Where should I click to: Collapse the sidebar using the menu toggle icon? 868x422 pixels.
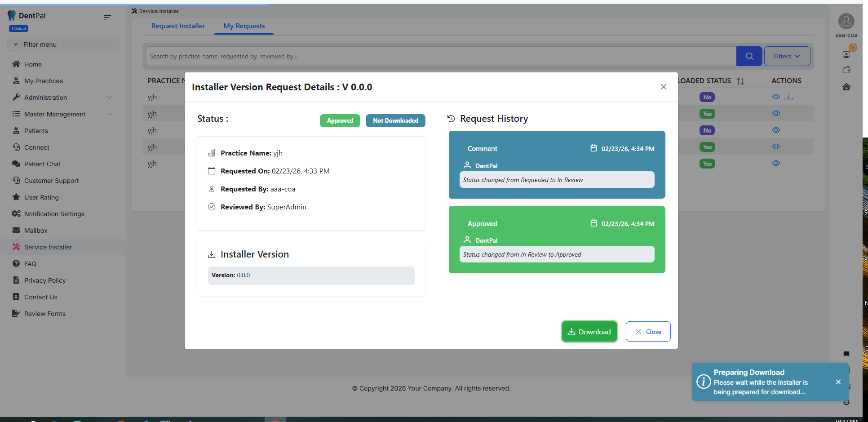tap(107, 18)
